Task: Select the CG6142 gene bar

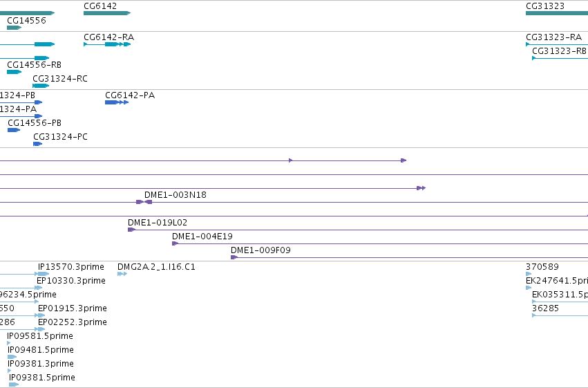Action: pyautogui.click(x=107, y=13)
